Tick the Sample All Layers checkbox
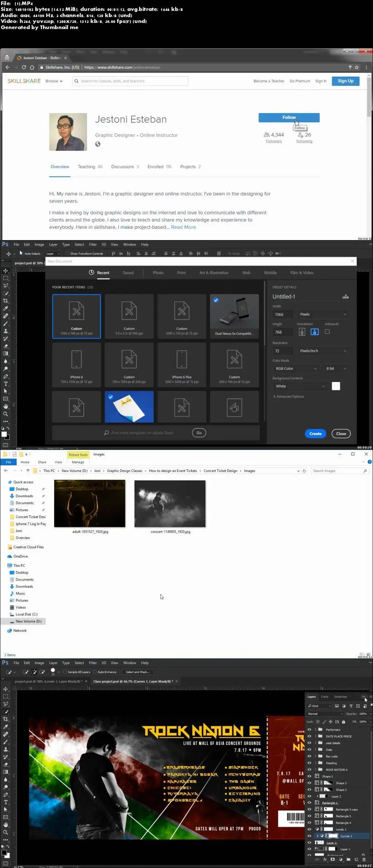The height and width of the screenshot is (868, 373). pyautogui.click(x=65, y=672)
